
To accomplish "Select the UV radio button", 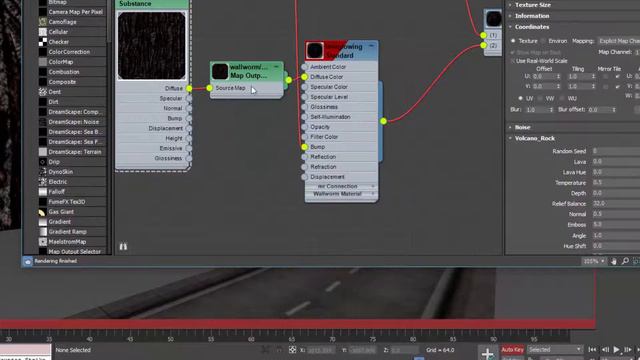I will tap(520, 98).
